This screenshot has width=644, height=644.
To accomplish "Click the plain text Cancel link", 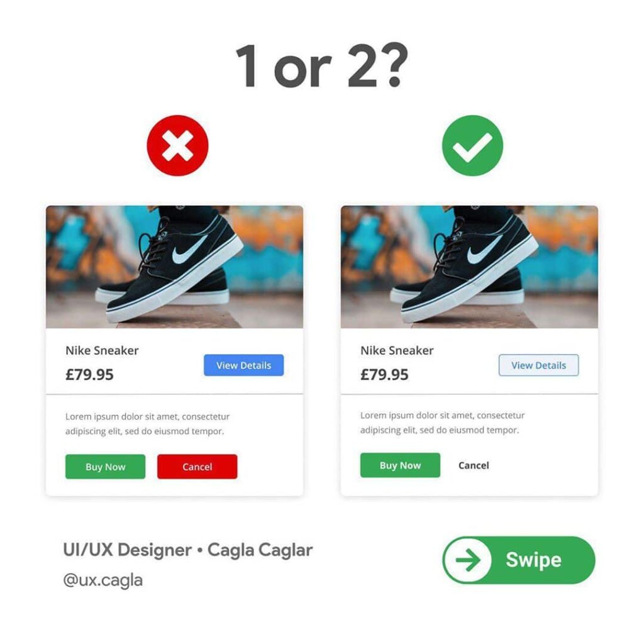I will click(474, 465).
